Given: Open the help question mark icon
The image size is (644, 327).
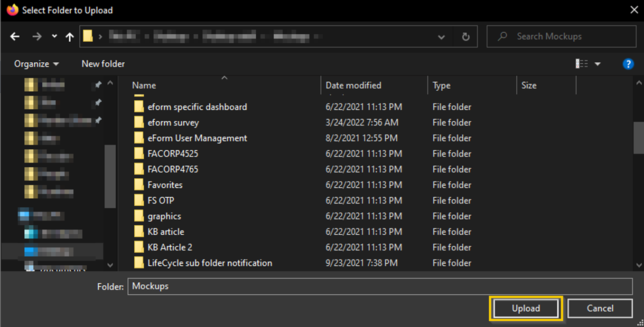Looking at the screenshot, I should [x=628, y=64].
